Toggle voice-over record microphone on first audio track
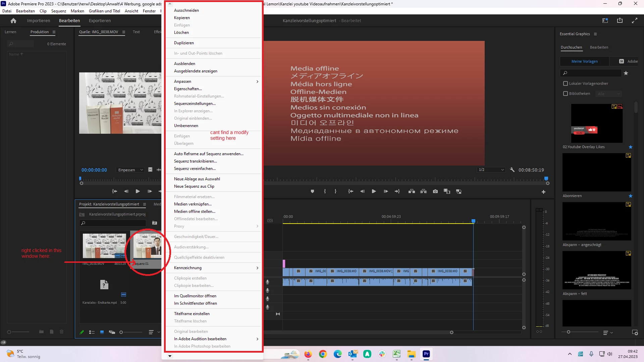Viewport: 644px width, 362px height. pos(267,282)
